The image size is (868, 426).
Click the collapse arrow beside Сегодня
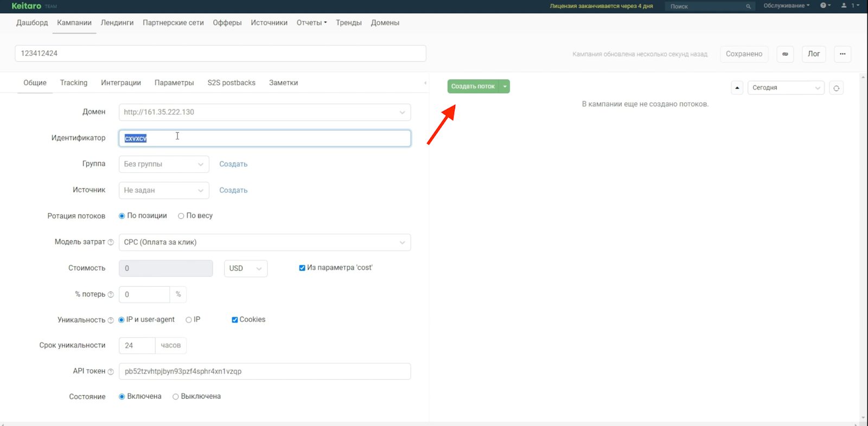point(737,88)
